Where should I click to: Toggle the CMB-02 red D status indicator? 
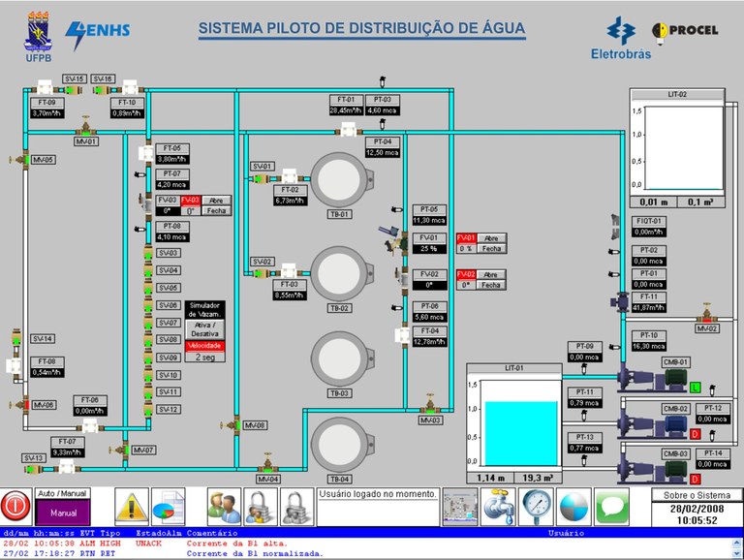tap(695, 433)
